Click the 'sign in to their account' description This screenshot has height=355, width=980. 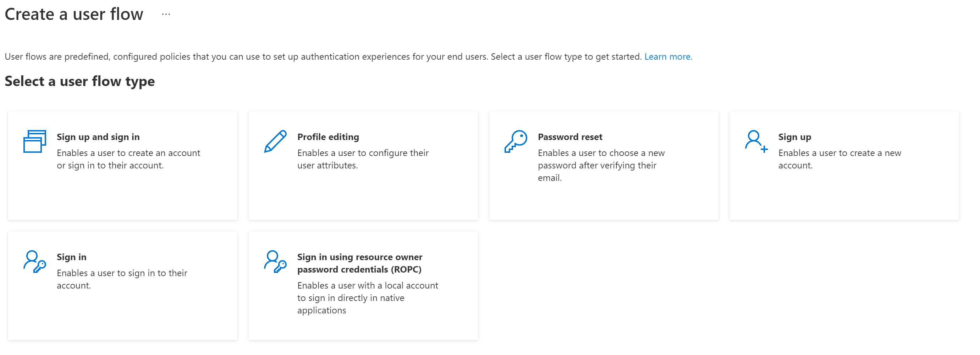pos(122,279)
